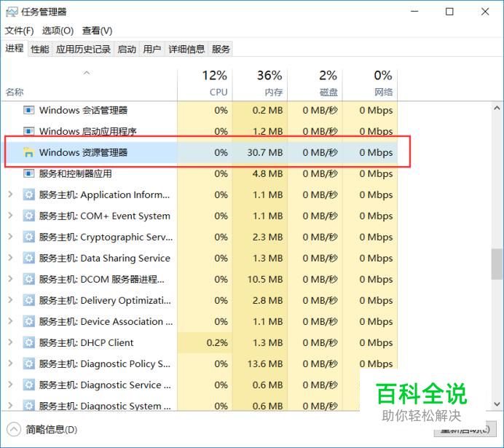Open the 选项(O) menu

click(58, 31)
